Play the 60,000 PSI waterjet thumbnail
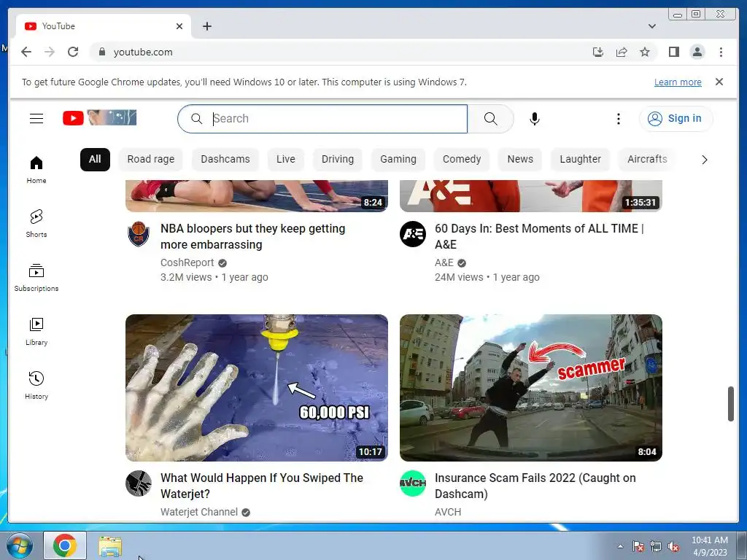The image size is (747, 560). [257, 388]
